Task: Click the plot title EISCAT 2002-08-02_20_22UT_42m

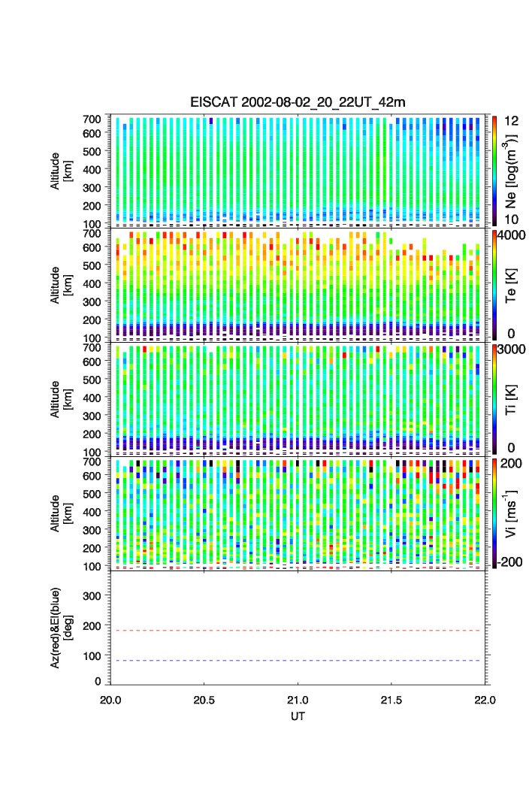Action: pos(298,103)
